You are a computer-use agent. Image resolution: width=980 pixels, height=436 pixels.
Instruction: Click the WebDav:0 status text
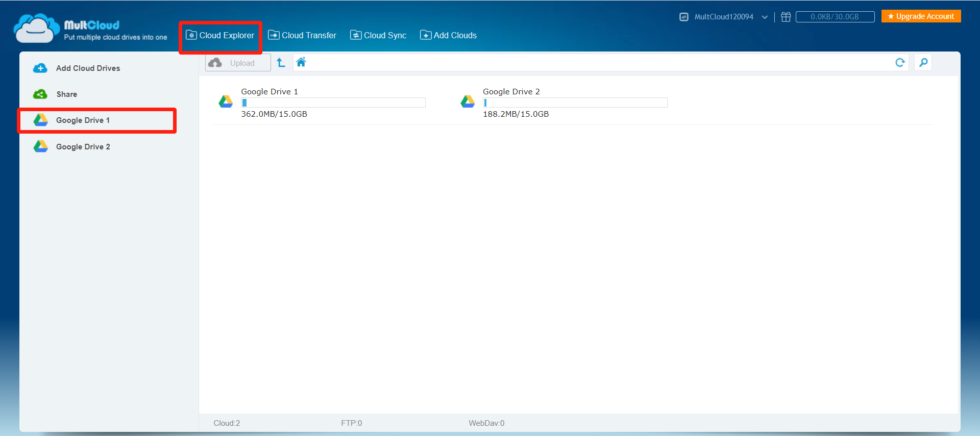pyautogui.click(x=486, y=423)
